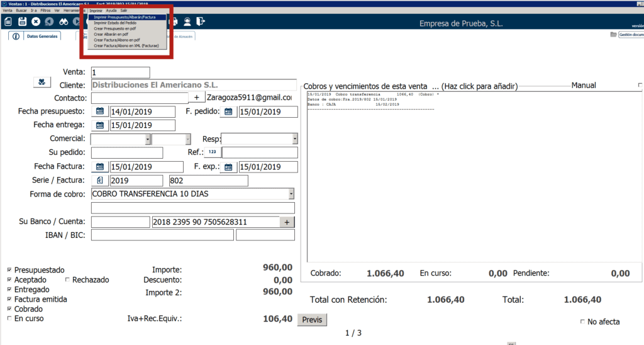Open the calendar for Fecha presupuesto

pos(100,111)
